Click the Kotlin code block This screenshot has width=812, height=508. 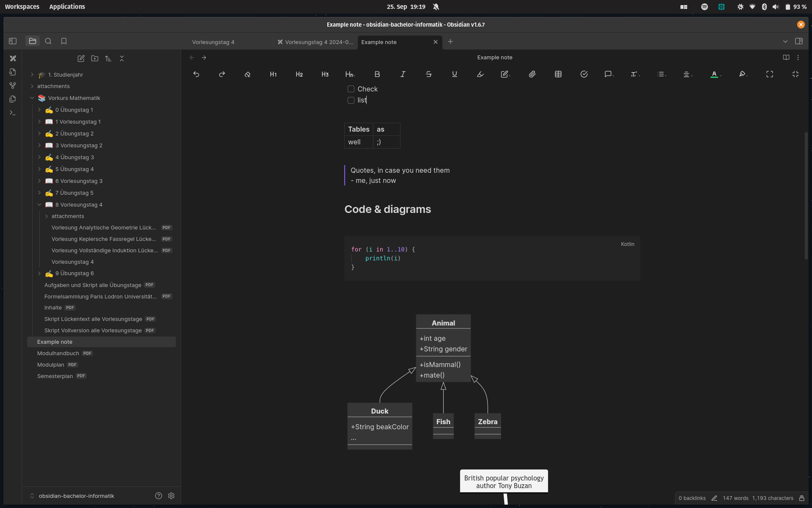(492, 258)
